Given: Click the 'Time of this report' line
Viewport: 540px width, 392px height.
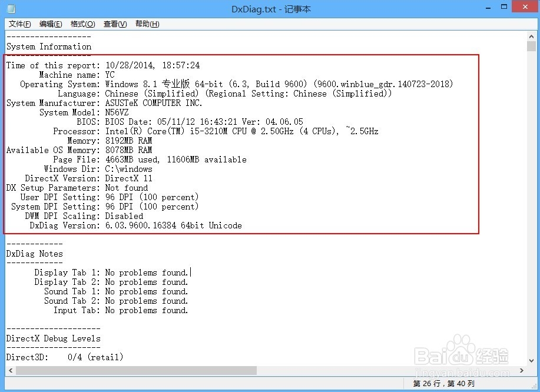Looking at the screenshot, I should click(103, 65).
